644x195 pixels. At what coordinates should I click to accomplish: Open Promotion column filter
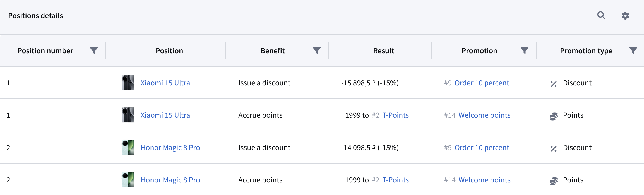524,50
